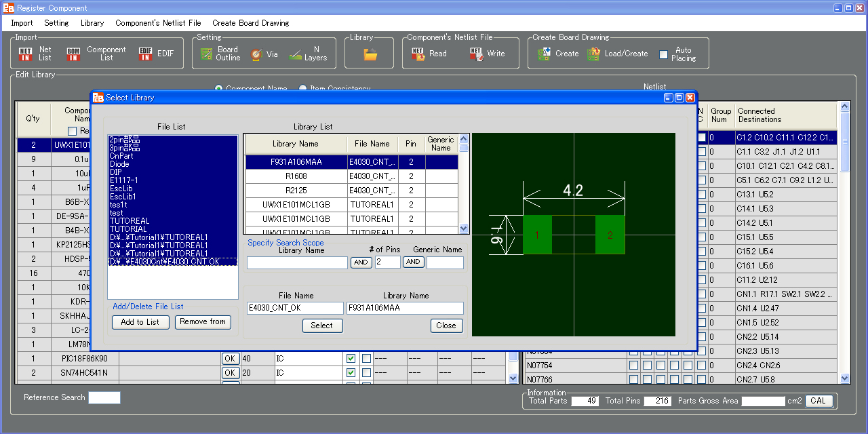Viewport: 868px width, 434px height.
Task: Click the # of Pins input field
Action: click(x=387, y=262)
